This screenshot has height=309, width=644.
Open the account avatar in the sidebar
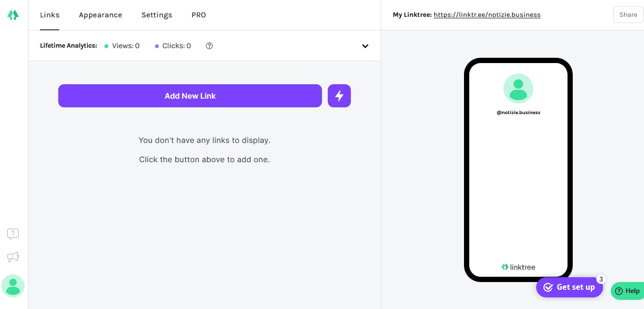pos(13,286)
